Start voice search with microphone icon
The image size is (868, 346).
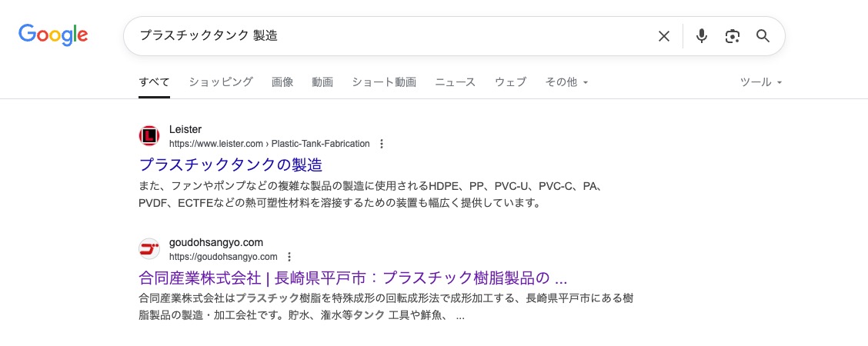tap(701, 36)
